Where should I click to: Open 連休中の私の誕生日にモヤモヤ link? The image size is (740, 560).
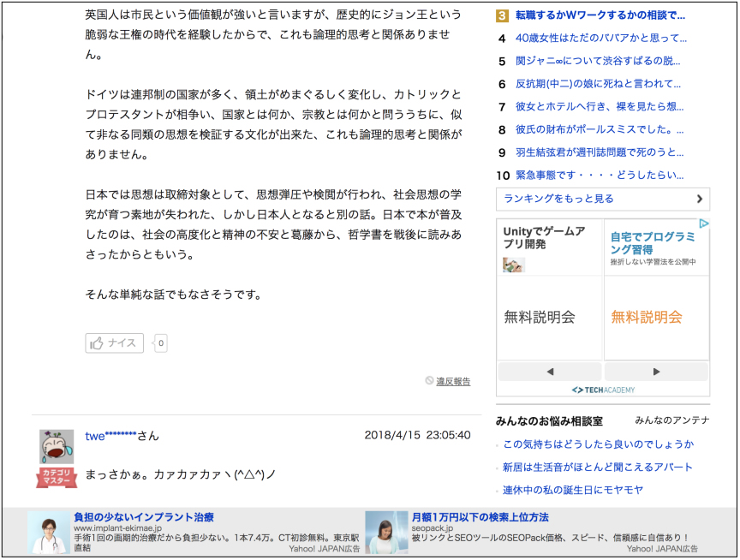(x=573, y=490)
